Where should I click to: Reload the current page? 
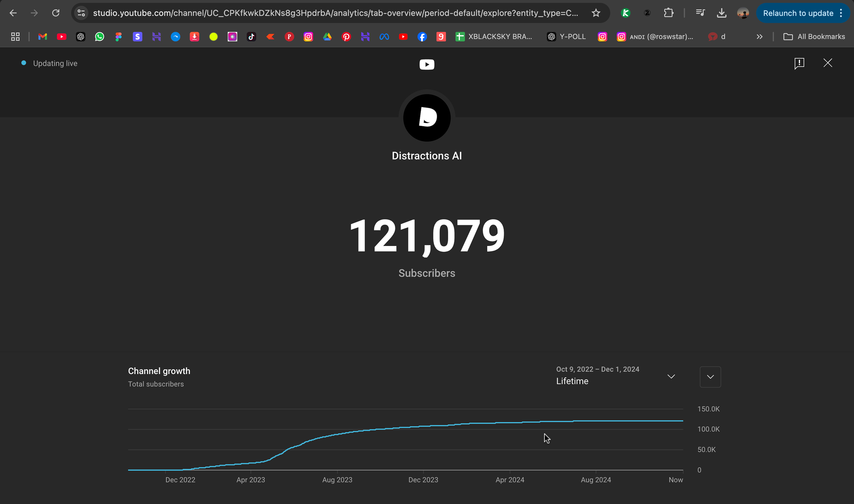tap(56, 13)
